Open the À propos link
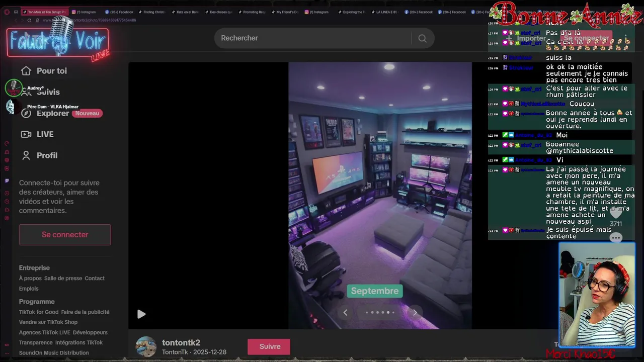Image resolution: width=644 pixels, height=362 pixels. (x=30, y=278)
